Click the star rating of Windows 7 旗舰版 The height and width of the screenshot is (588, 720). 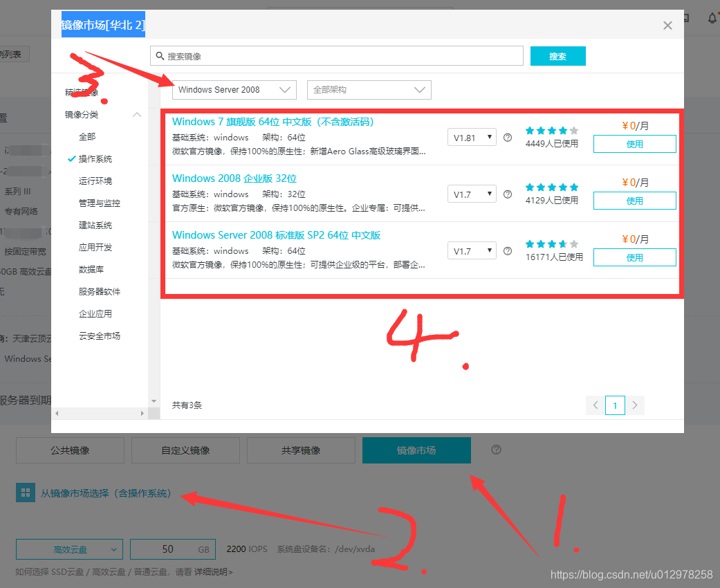click(551, 131)
